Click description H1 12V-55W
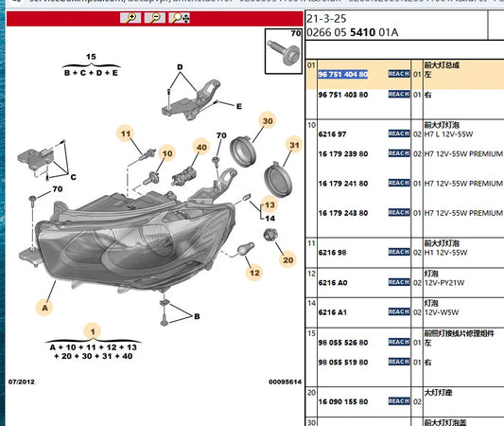 pyautogui.click(x=445, y=253)
